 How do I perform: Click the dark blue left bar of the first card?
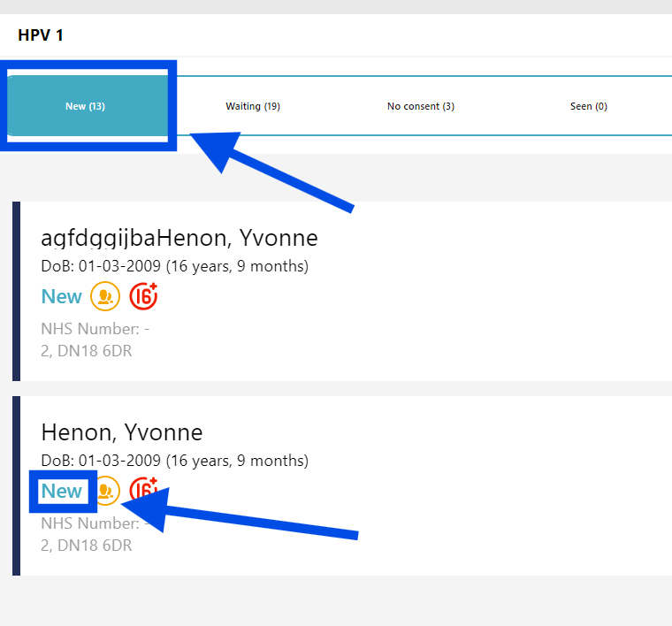tap(16, 291)
